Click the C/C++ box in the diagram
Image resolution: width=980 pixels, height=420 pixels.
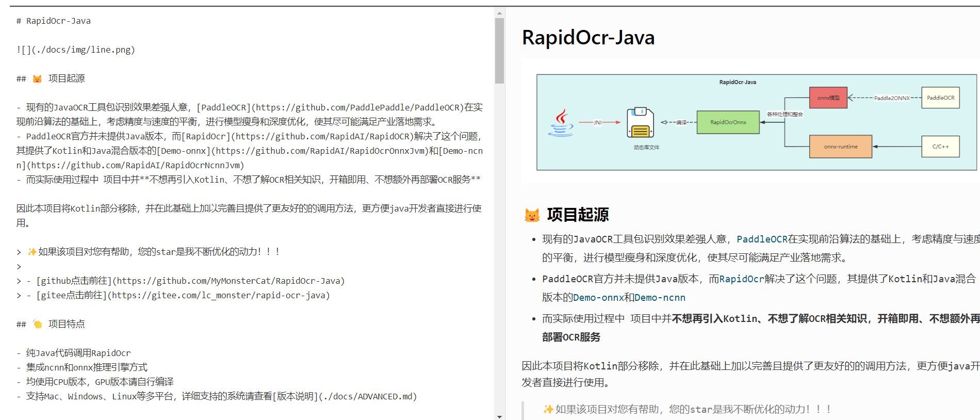pos(940,147)
